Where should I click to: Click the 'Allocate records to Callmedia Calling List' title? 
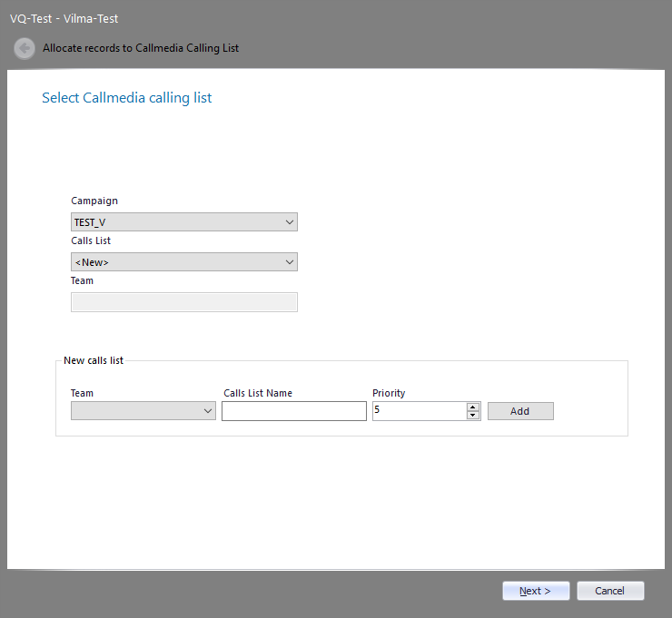pyautogui.click(x=141, y=48)
